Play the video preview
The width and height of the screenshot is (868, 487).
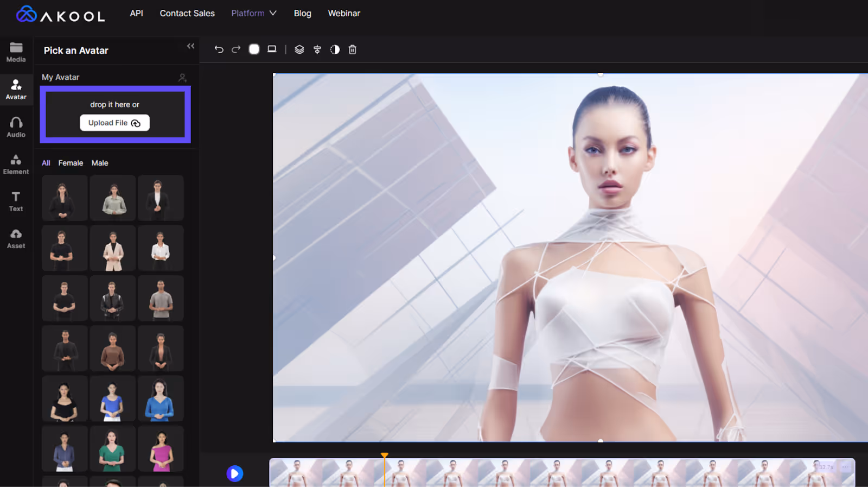[235, 473]
